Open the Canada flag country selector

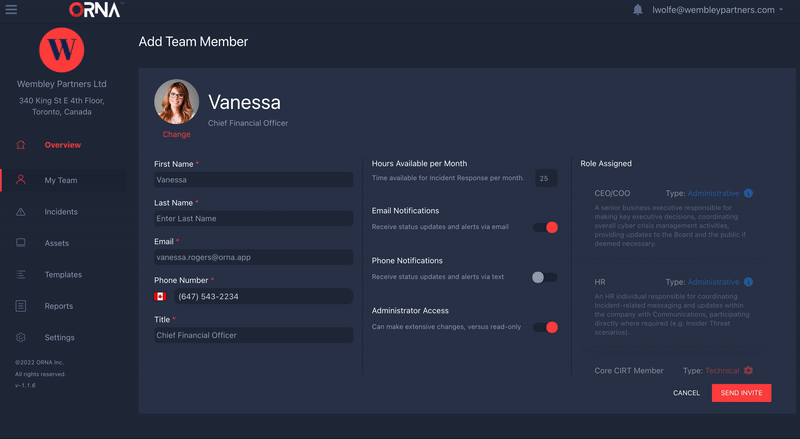[160, 297]
